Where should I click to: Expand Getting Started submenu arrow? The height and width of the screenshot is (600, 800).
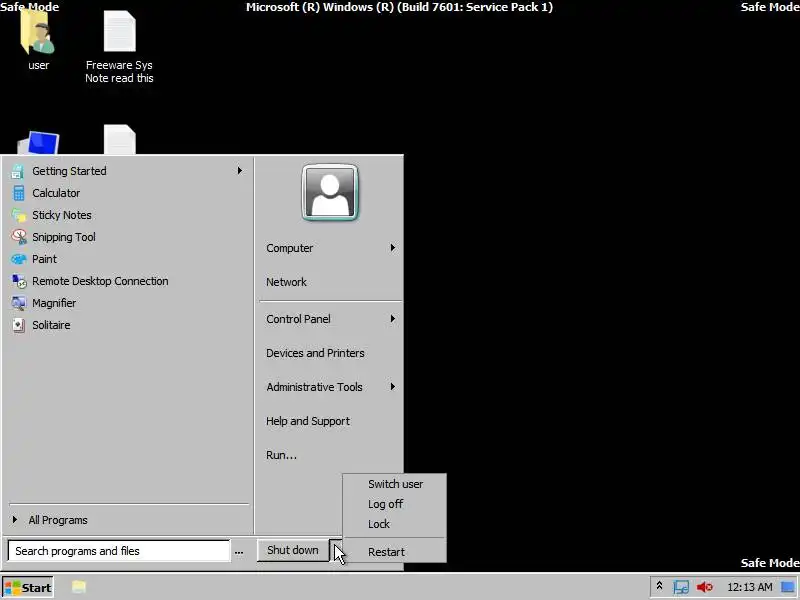coord(239,170)
